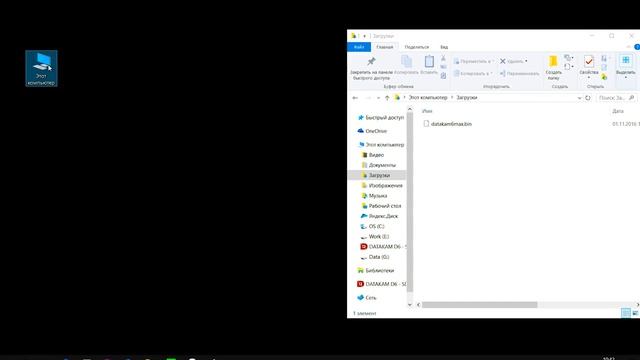Viewport: 640px width, 360px height.
Task: Expand the Удалить dropdown arrow
Action: (x=526, y=61)
